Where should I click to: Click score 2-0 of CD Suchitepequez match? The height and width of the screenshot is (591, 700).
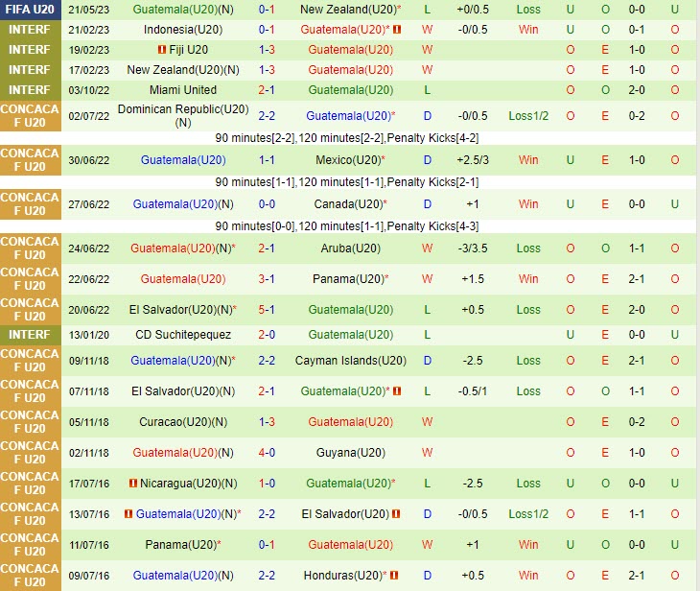pyautogui.click(x=267, y=335)
